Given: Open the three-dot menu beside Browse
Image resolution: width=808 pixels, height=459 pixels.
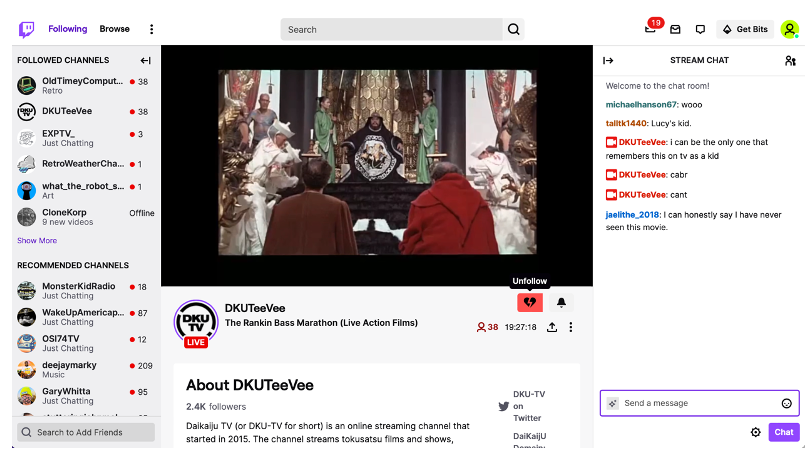Looking at the screenshot, I should [151, 29].
